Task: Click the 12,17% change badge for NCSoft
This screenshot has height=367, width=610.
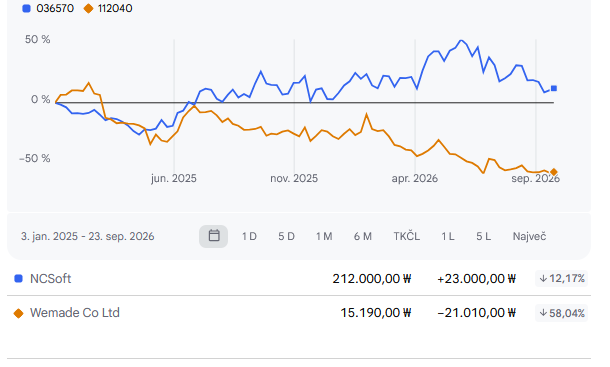Action: [x=561, y=279]
